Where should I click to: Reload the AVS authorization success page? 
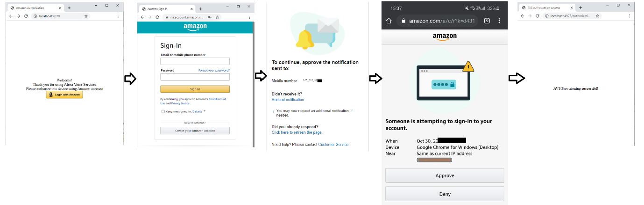pos(537,16)
